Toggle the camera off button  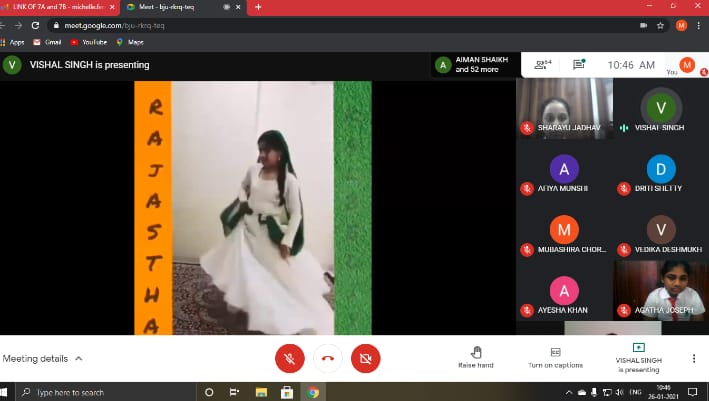point(365,359)
